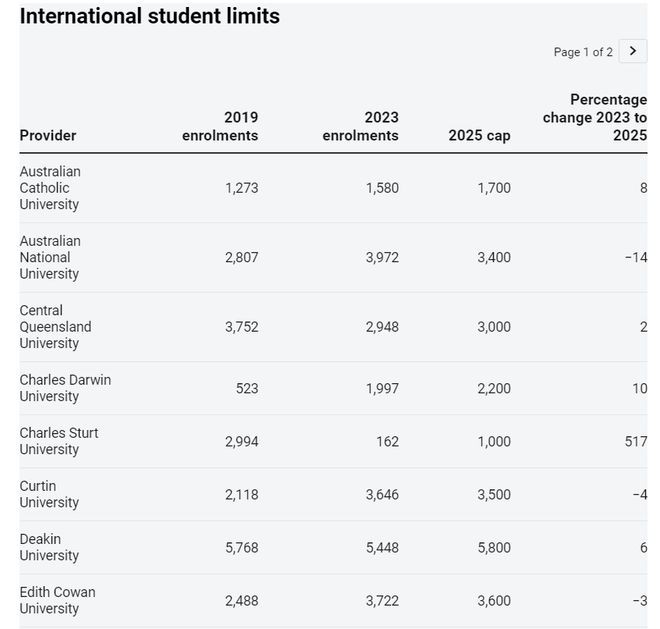Click Australian National University provider cell
The image size is (660, 629).
[x=50, y=257]
